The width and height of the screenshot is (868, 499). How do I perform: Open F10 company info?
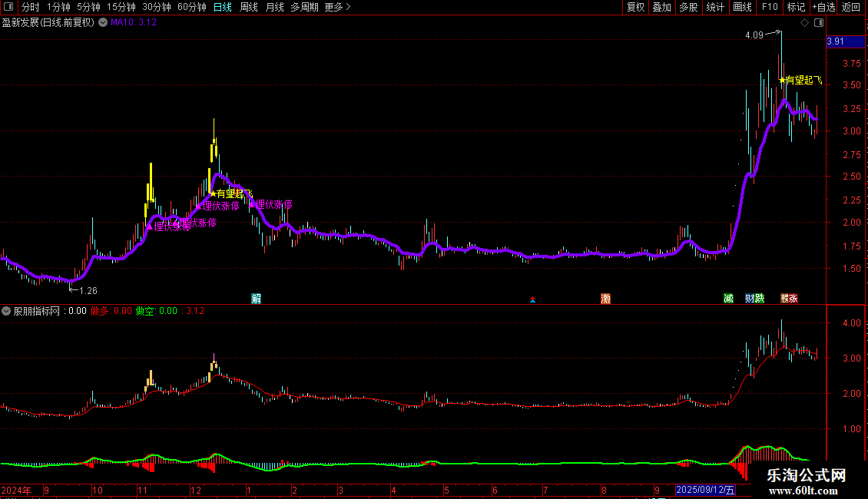point(770,7)
